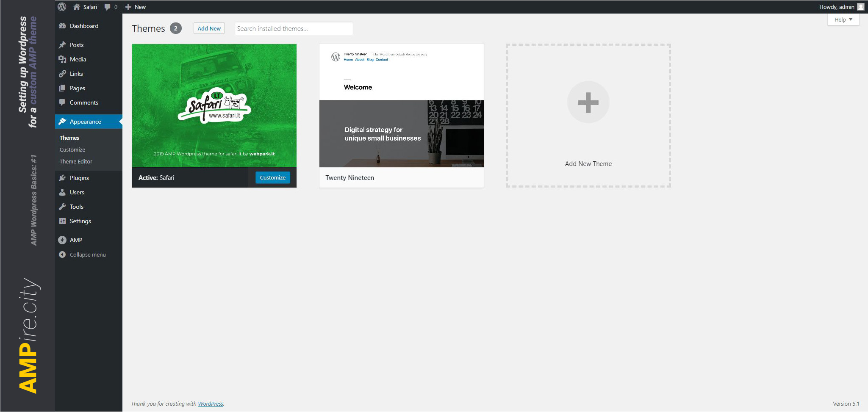Click the themes count badge 2
The width and height of the screenshot is (868, 412).
[176, 28]
